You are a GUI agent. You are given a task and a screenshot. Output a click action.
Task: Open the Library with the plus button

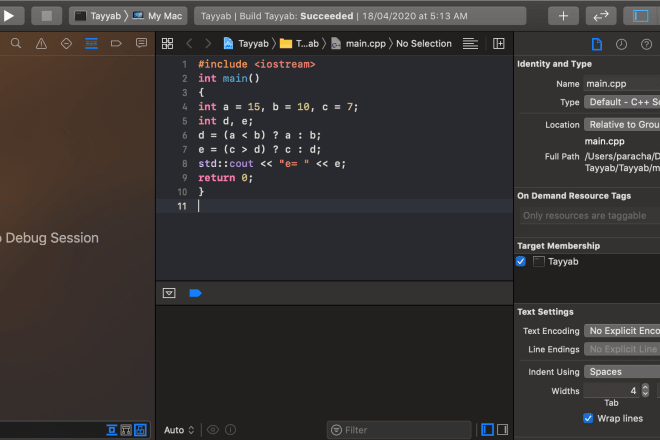click(563, 16)
